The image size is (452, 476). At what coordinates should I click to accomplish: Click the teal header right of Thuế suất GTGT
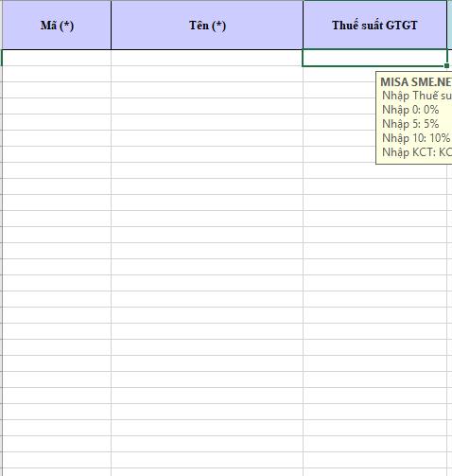pos(449,26)
